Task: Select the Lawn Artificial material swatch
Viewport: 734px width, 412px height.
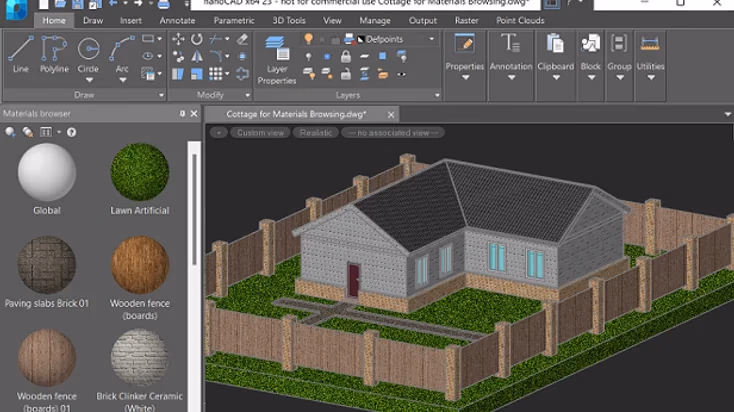Action: pos(139,172)
